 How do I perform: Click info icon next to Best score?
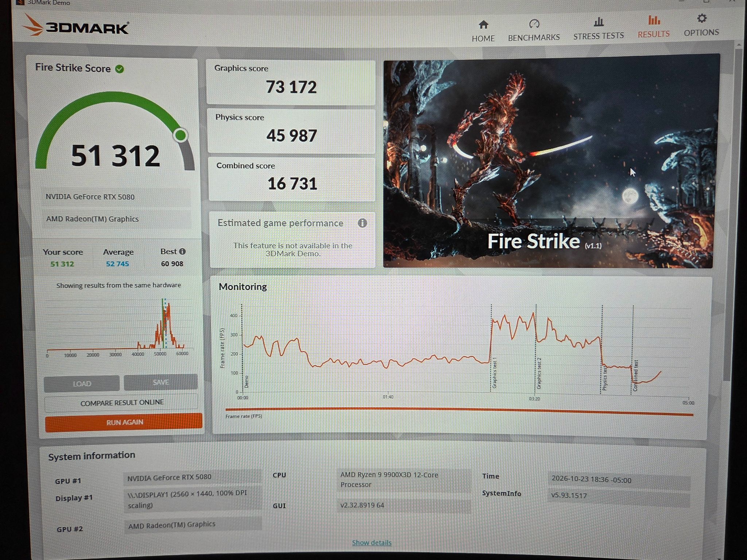click(x=182, y=251)
